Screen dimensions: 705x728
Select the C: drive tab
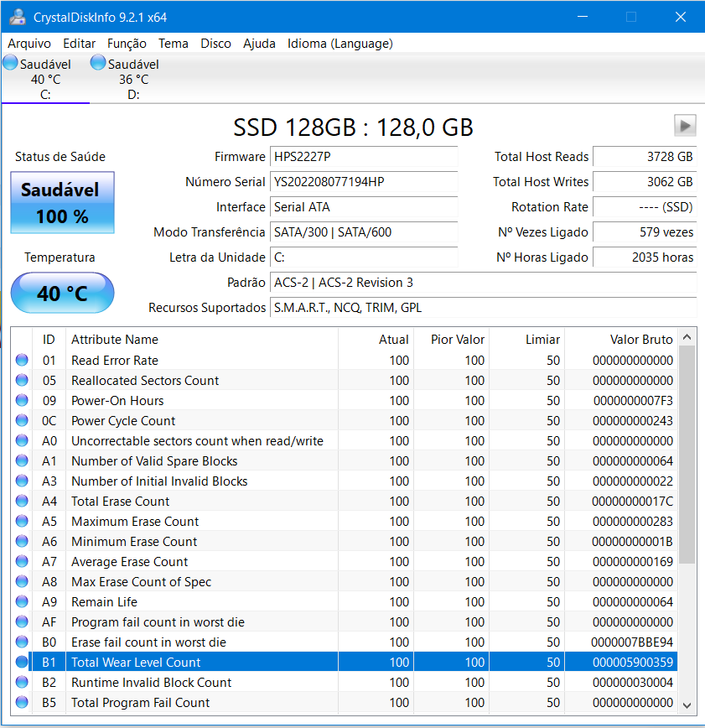click(45, 79)
